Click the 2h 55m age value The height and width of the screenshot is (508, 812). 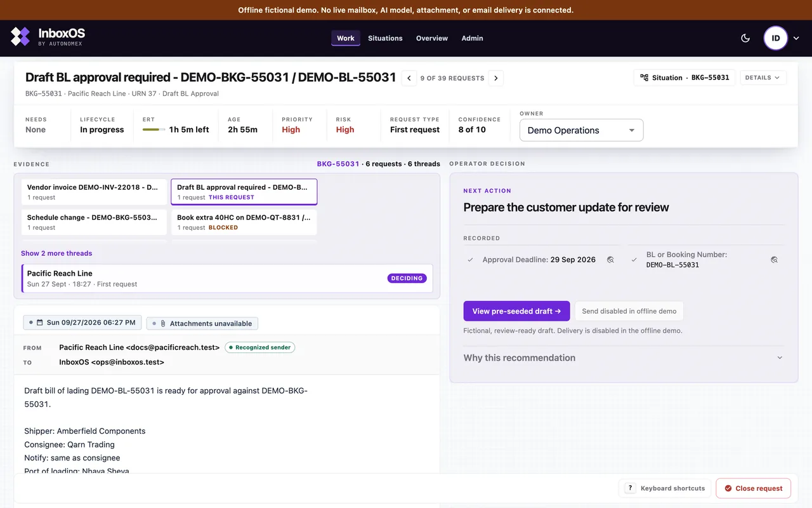[x=243, y=130]
